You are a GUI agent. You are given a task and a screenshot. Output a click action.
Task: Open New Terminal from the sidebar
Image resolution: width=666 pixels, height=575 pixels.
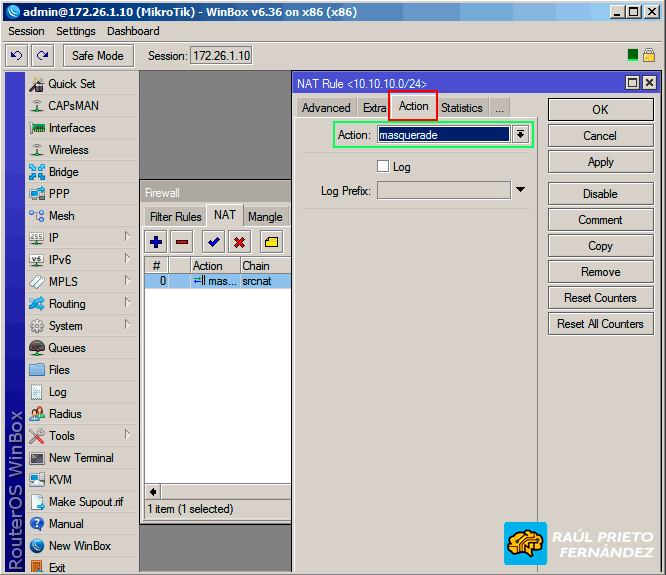pos(80,458)
